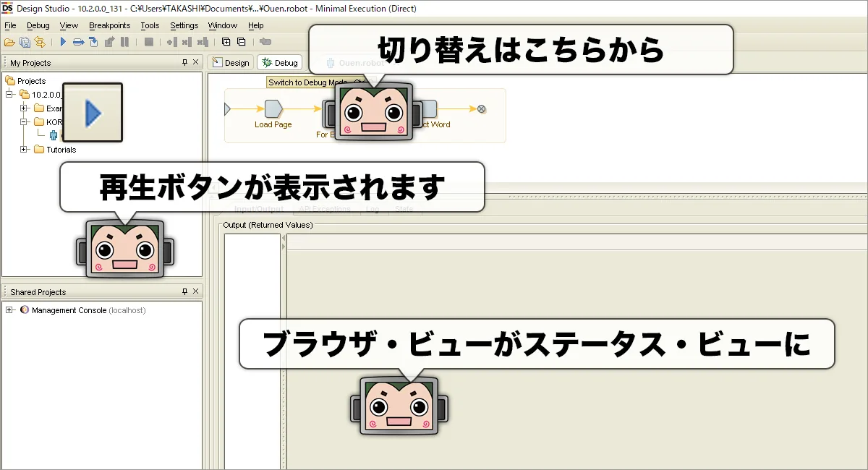Click the splitter collapse arrows beside the Output list
This screenshot has height=470, width=868.
[x=284, y=243]
